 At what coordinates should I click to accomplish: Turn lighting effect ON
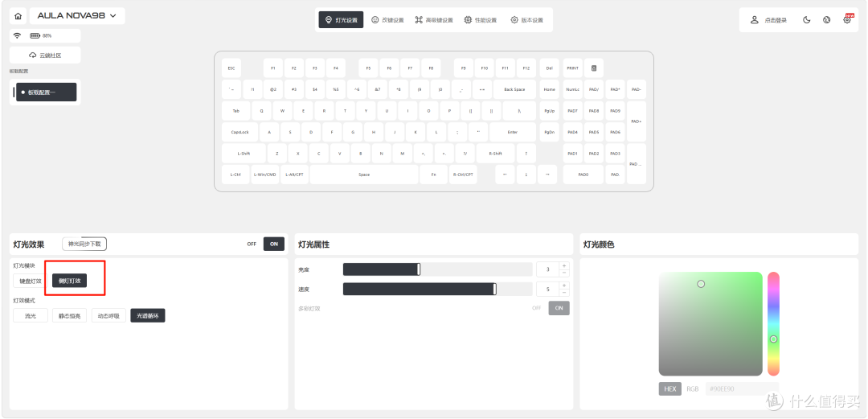tap(274, 244)
